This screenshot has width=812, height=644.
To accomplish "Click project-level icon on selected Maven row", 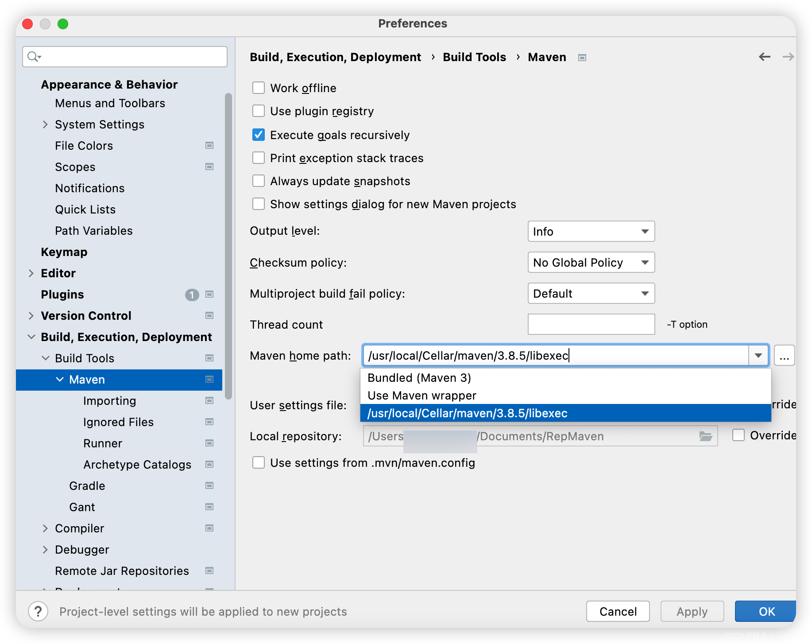I will 209,379.
